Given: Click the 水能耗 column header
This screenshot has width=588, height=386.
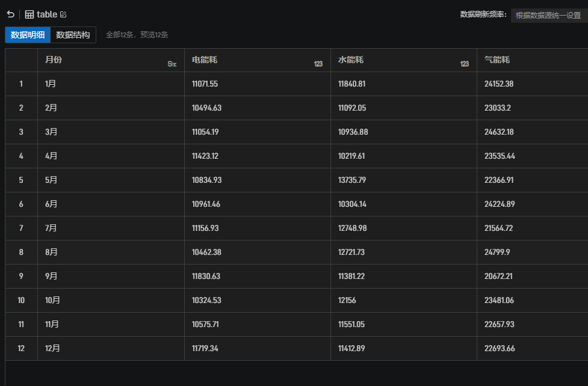Looking at the screenshot, I should click(404, 60).
